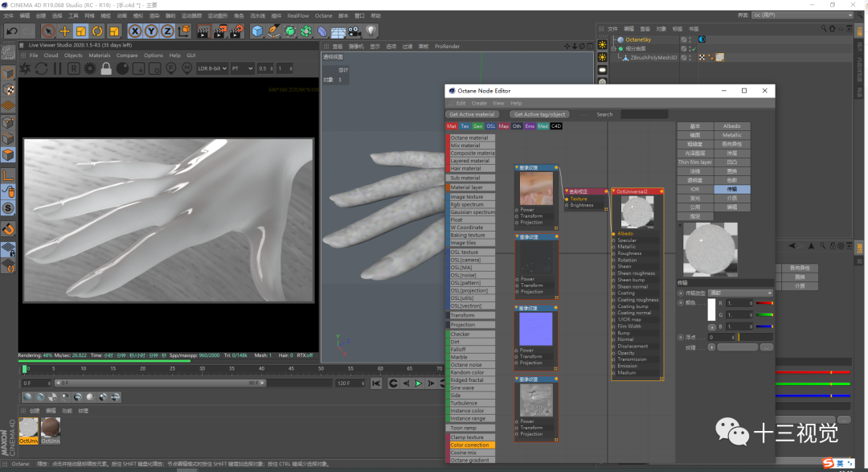Click the Camera object icon

pyautogui.click(x=355, y=31)
